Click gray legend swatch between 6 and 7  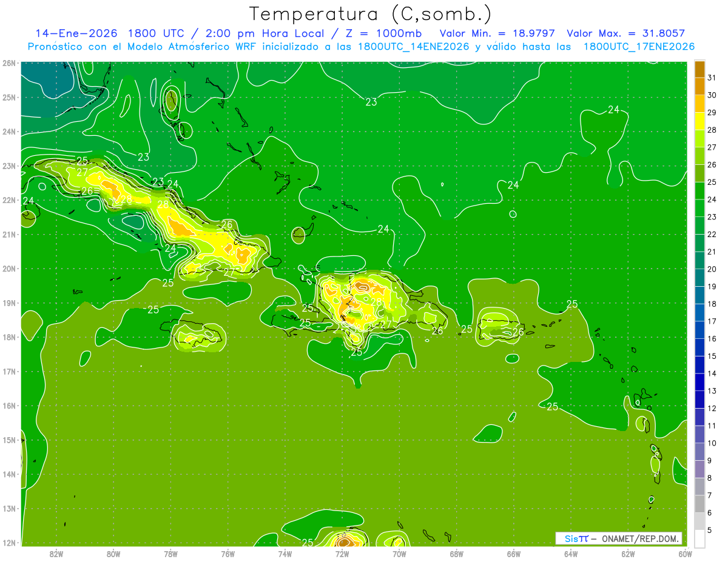[x=699, y=504]
